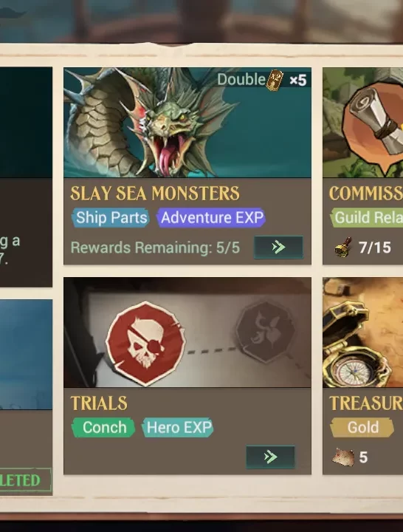Image resolution: width=403 pixels, height=532 pixels.
Task: Tap the bell icon beside 7/15
Action: pos(343,248)
